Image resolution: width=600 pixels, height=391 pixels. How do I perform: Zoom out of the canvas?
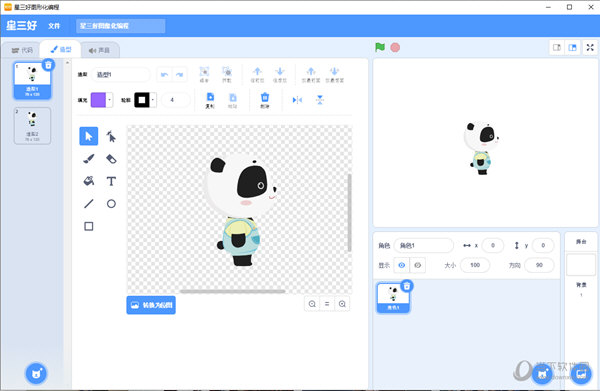tap(312, 304)
